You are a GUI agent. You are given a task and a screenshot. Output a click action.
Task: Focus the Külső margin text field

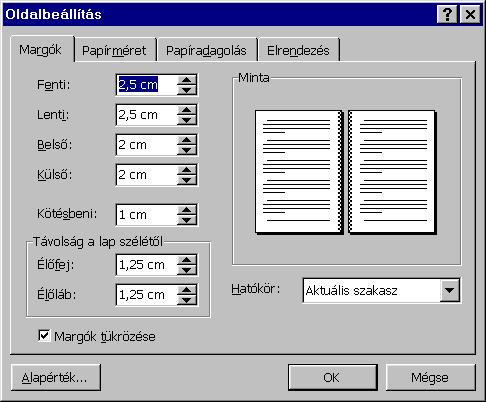click(147, 175)
